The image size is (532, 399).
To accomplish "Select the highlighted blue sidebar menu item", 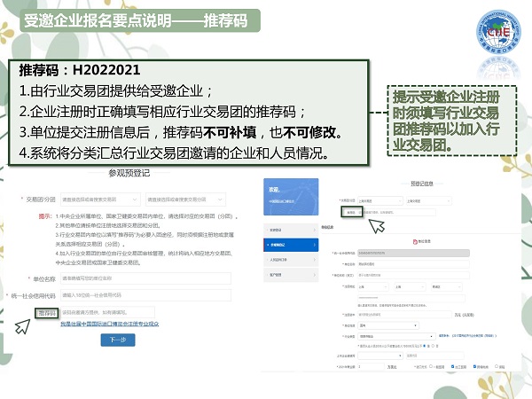I will 291,245.
